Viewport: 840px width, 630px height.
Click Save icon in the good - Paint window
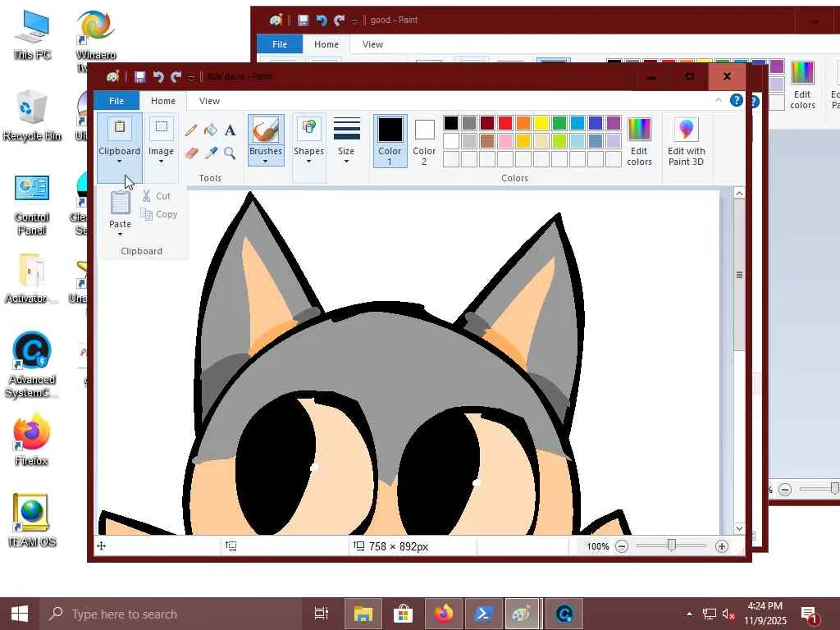tap(304, 21)
